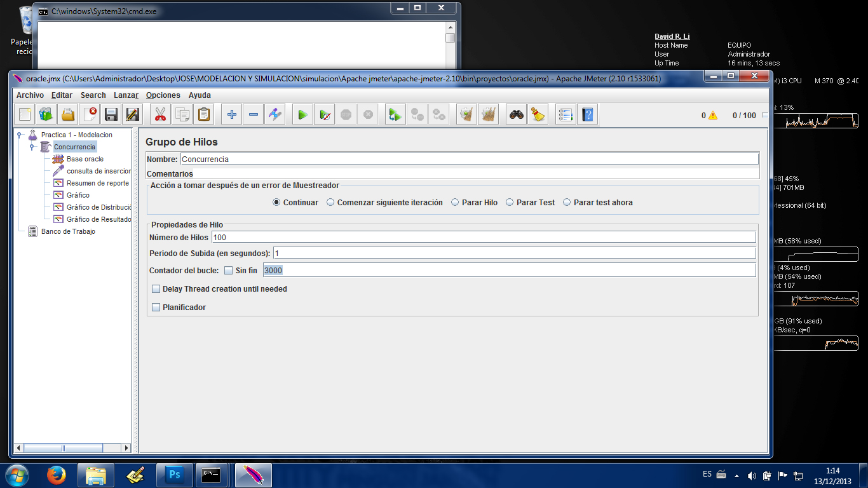Check Delay Thread creation until needed

(156, 289)
